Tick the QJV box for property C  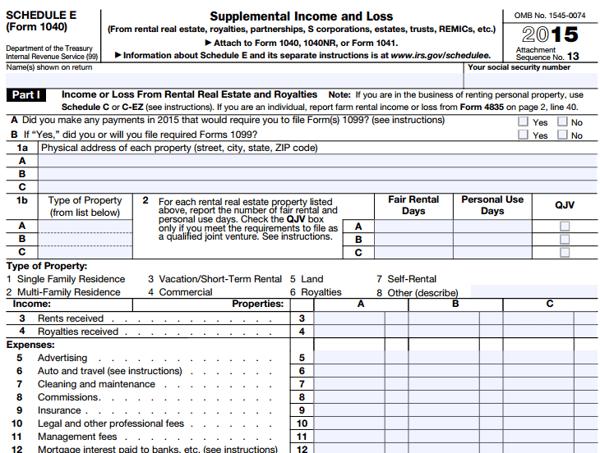point(564,252)
